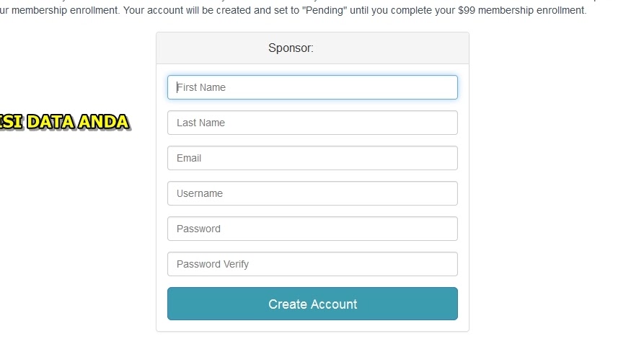Click the gray Sponsor panel heading bar
Screen dimensions: 644x339
tap(312, 48)
